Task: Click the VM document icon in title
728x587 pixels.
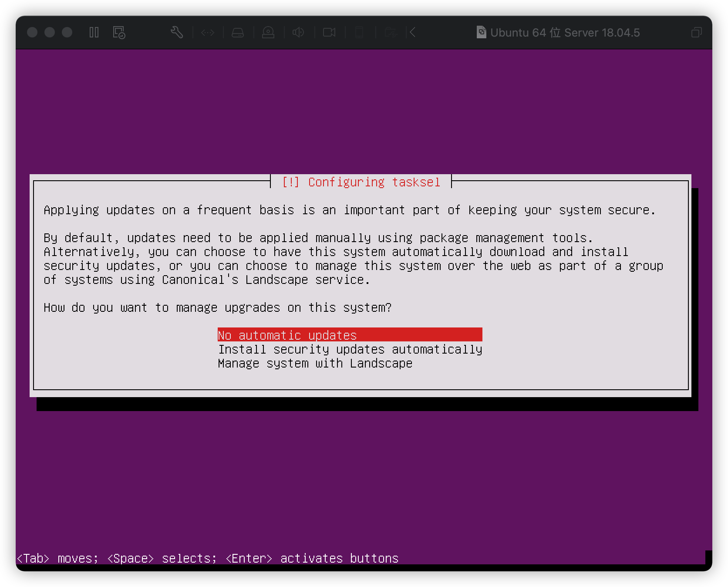Action: click(x=481, y=32)
